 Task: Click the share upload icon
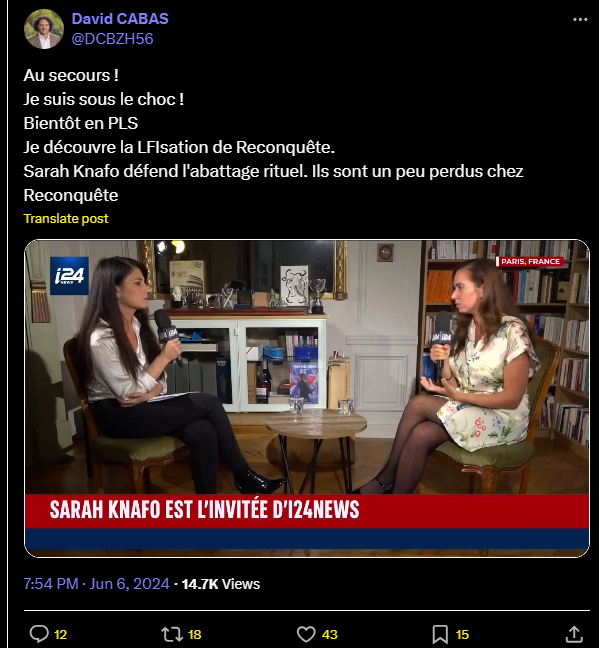[574, 634]
